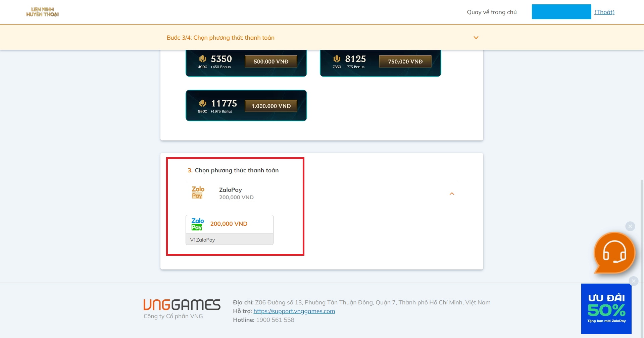Viewport: 644px width, 338px height.
Task: Dismiss the 50% ZaloPay promo banner
Action: click(x=633, y=281)
